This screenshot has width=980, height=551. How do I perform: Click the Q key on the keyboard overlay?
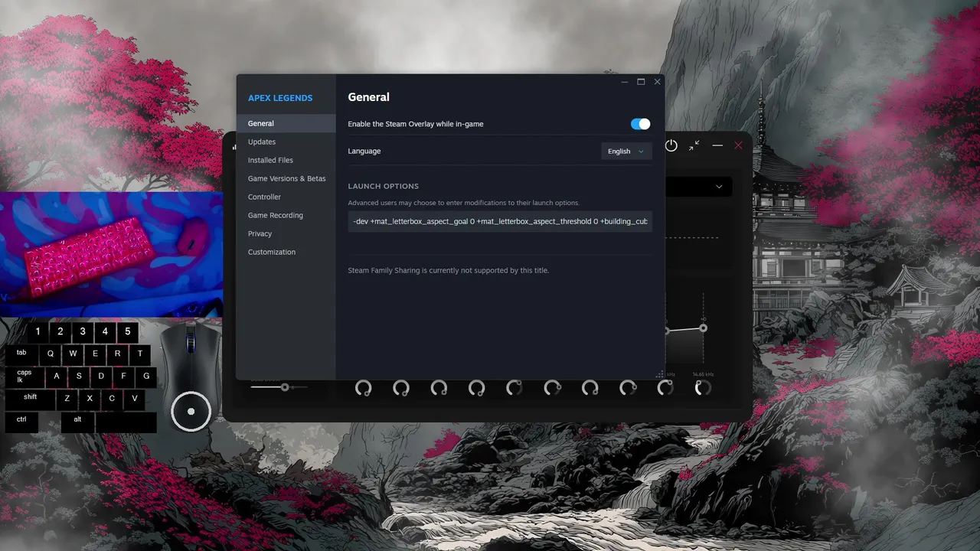coord(51,355)
